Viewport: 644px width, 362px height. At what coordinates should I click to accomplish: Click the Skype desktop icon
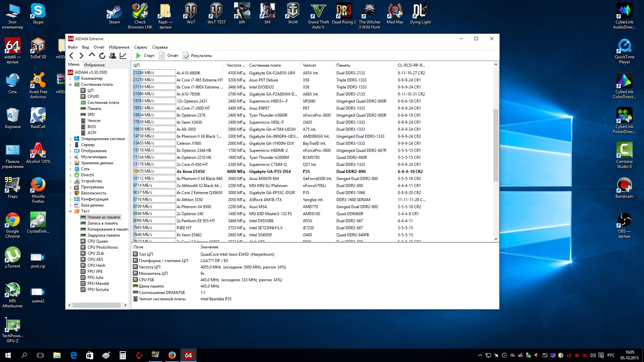38,14
